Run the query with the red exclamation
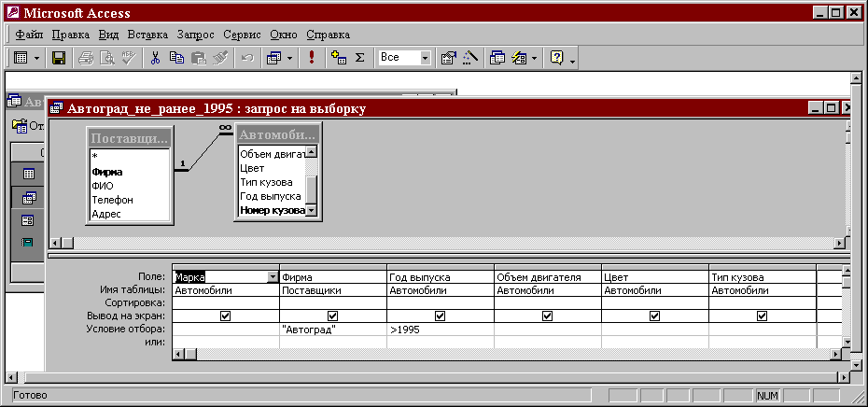The width and height of the screenshot is (868, 407). coord(312,58)
